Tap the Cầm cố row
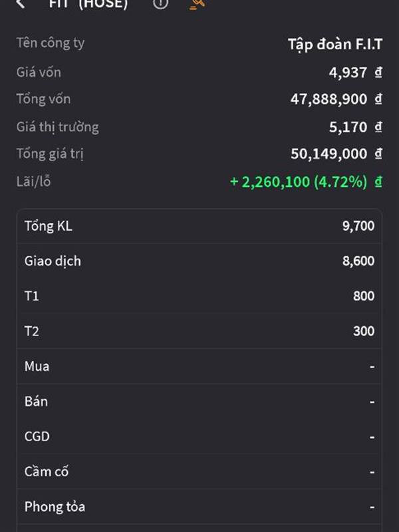 coord(199,472)
